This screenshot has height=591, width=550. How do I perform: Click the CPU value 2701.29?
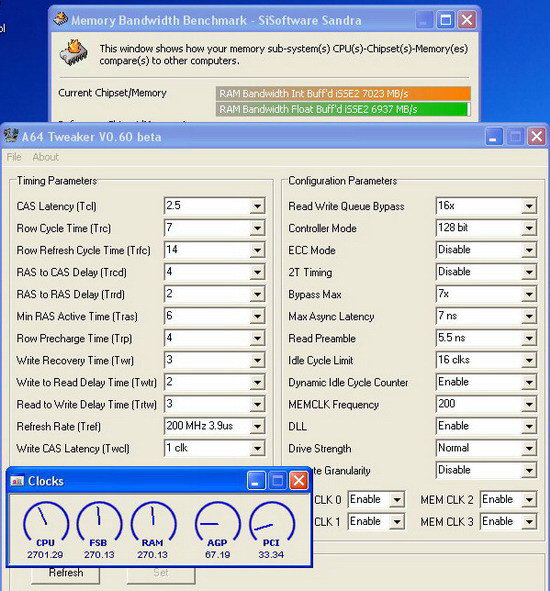(x=45, y=554)
